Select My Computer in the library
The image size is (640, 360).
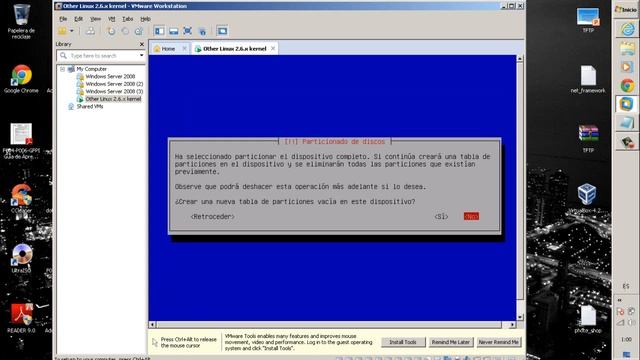coord(91,69)
